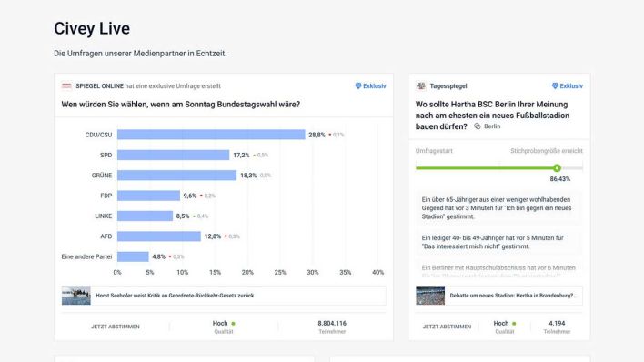
Task: Open the Horst Seehofer Geordnete-Rückkehr-Gesetz article link
Action: (x=175, y=296)
